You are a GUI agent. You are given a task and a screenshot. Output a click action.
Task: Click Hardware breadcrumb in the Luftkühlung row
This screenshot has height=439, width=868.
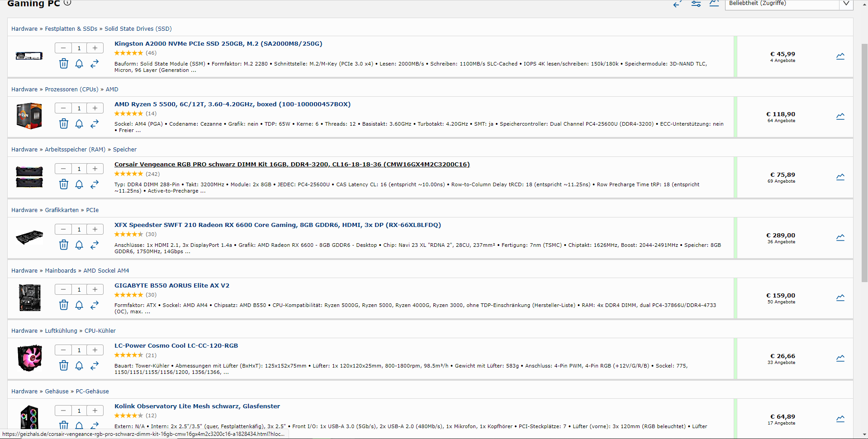coord(24,330)
